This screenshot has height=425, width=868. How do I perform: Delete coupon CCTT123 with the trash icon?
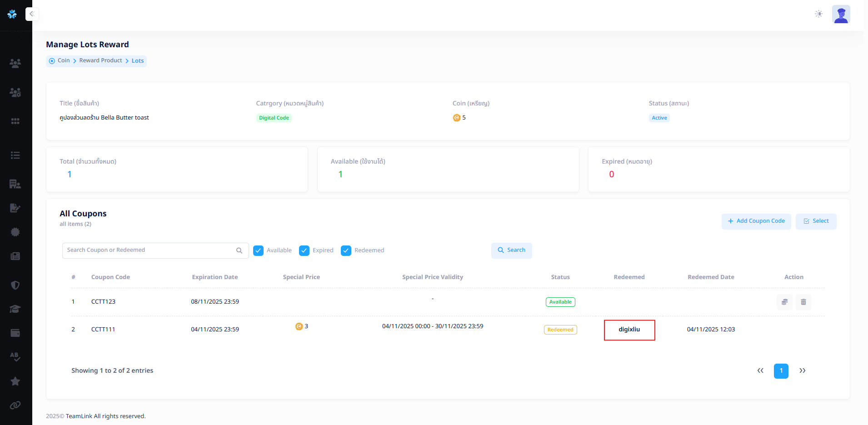[x=803, y=302]
